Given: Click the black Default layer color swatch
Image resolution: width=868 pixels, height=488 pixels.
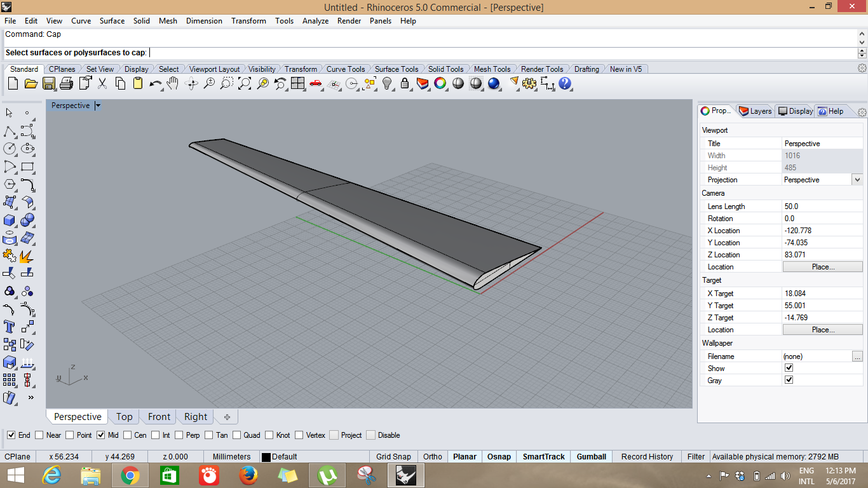Looking at the screenshot, I should tap(266, 457).
